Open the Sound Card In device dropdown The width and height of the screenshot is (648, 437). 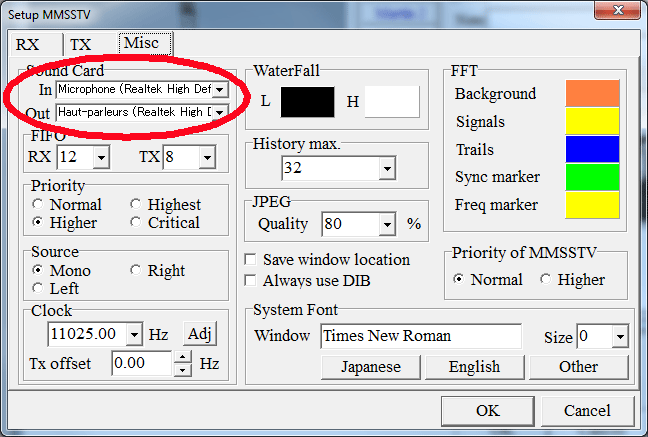point(220,89)
